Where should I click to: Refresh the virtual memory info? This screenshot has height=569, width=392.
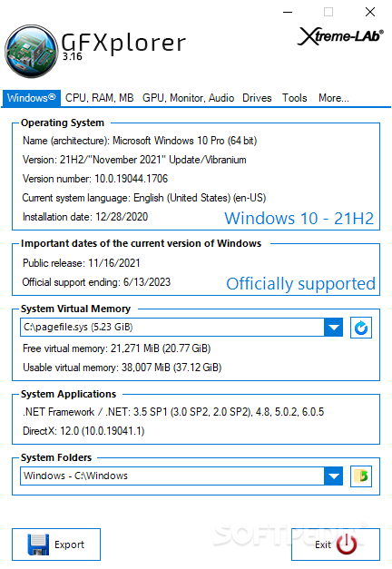point(361,328)
